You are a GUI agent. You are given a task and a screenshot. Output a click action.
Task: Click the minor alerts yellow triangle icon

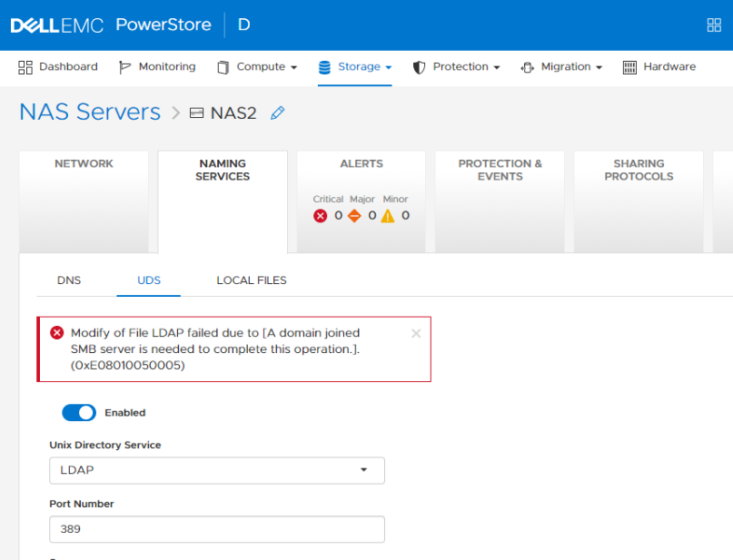tap(388, 216)
